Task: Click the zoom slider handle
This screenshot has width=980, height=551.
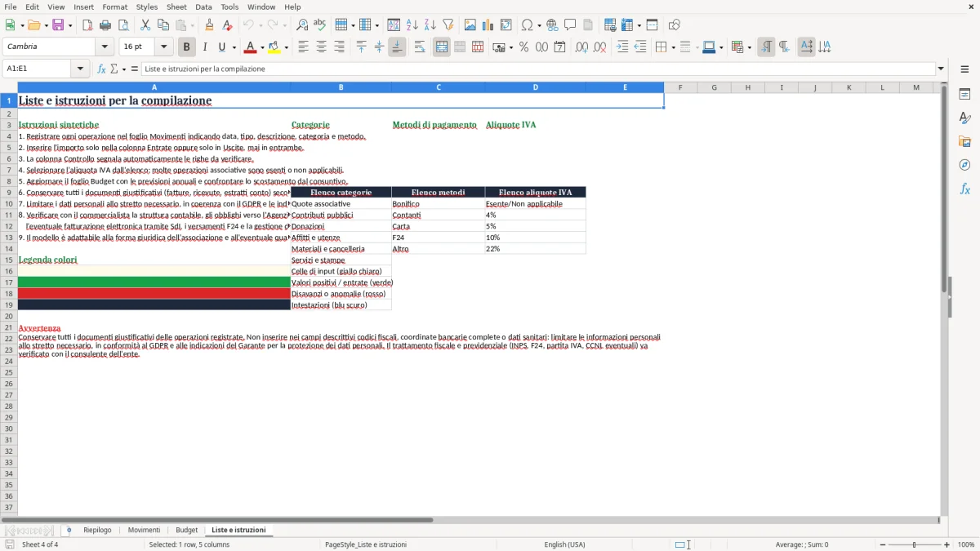Action: point(915,544)
